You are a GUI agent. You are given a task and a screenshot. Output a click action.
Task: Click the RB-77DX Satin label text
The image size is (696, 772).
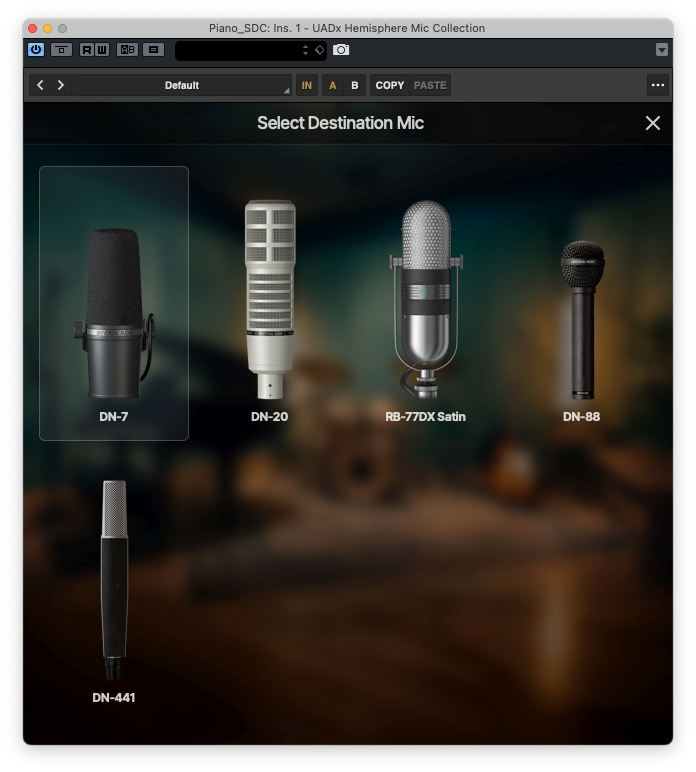click(x=425, y=417)
